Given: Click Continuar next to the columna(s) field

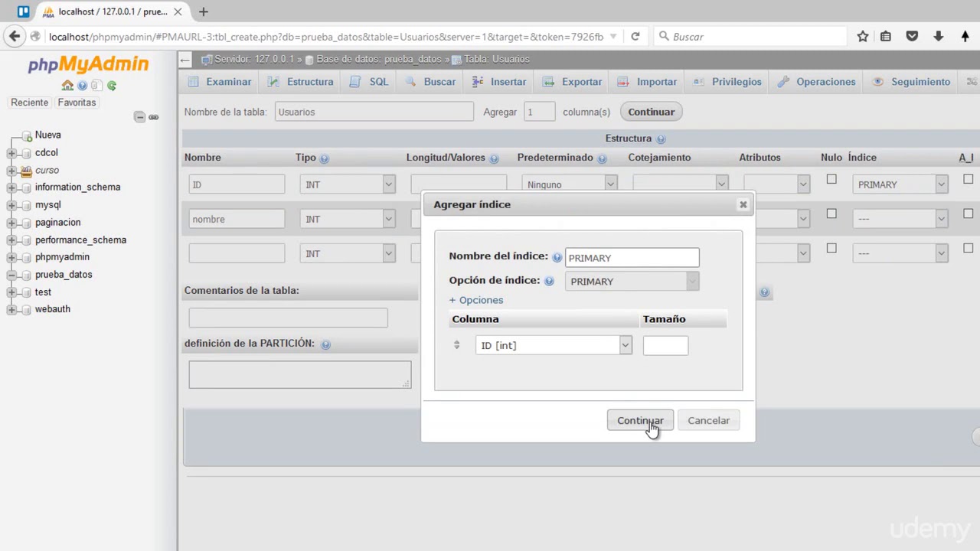Looking at the screenshot, I should 651,112.
